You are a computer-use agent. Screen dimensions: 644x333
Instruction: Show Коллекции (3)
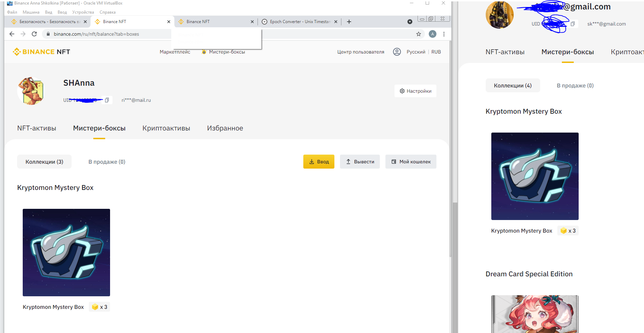44,162
